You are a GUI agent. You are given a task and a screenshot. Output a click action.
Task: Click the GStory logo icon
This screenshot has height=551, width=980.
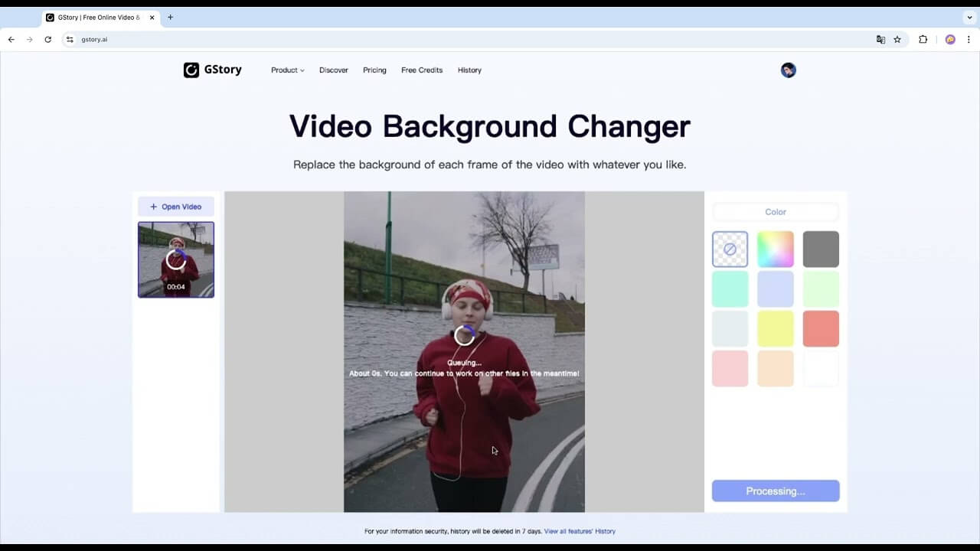(x=191, y=70)
